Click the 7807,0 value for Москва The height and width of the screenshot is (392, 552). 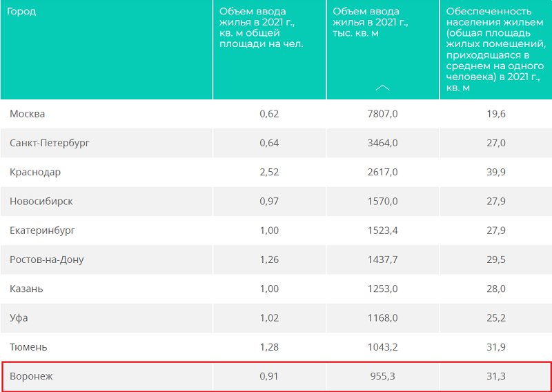coord(382,114)
